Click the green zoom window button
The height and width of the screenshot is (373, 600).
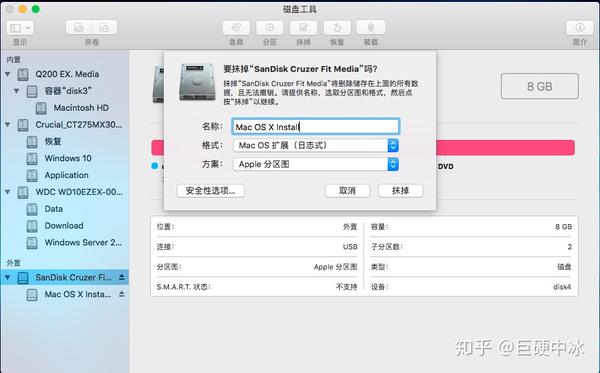pyautogui.click(x=36, y=9)
